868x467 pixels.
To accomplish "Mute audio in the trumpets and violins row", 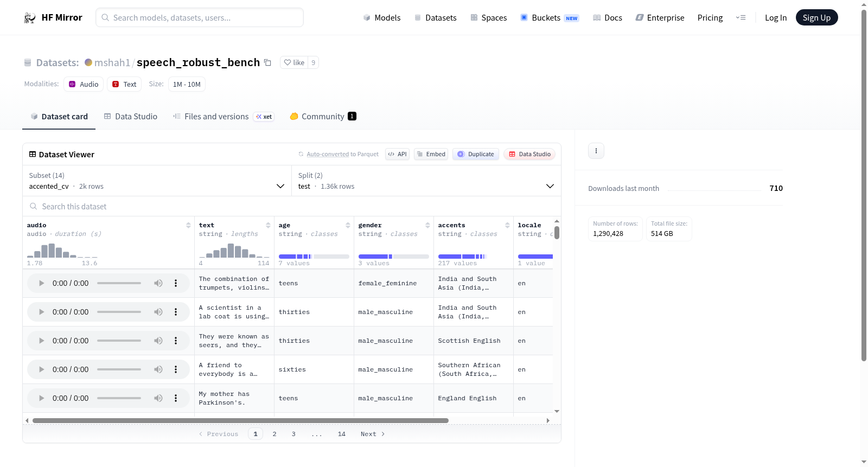I will pyautogui.click(x=158, y=283).
